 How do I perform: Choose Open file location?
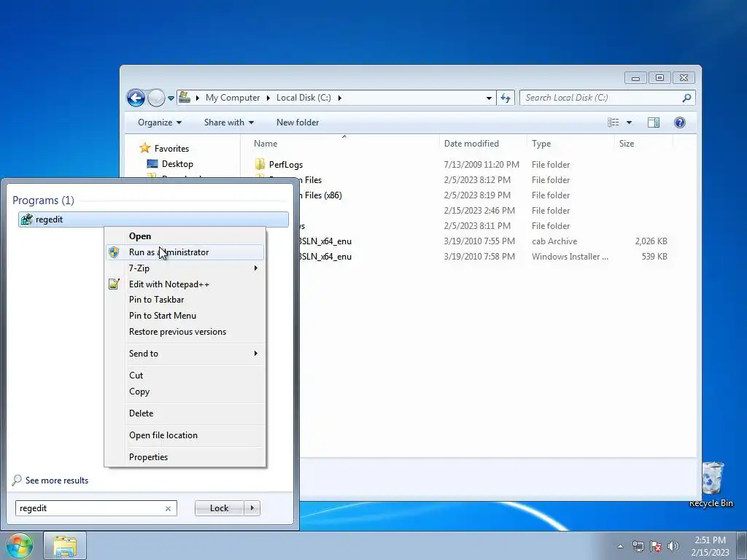pyautogui.click(x=185, y=435)
